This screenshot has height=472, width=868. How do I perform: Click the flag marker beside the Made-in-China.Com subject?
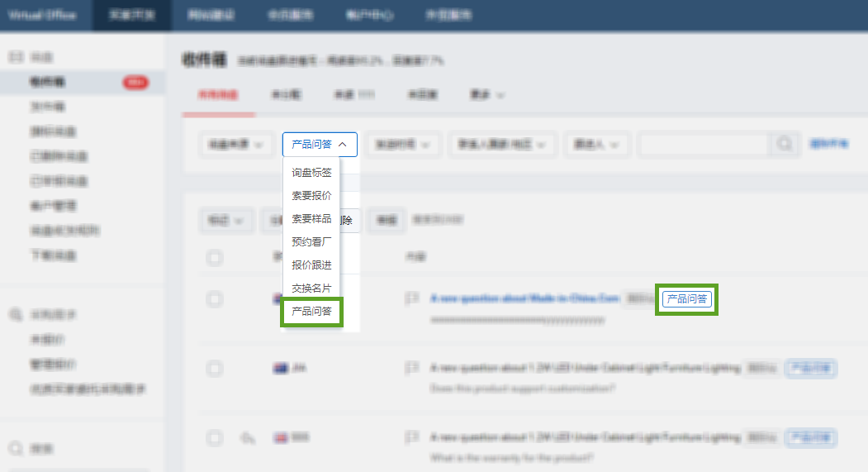click(x=412, y=298)
